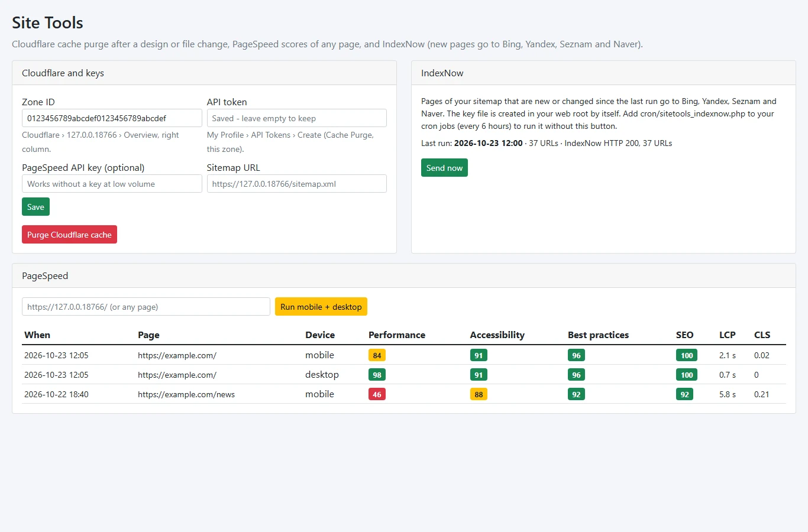Select the green 98 performance score badge

click(377, 375)
